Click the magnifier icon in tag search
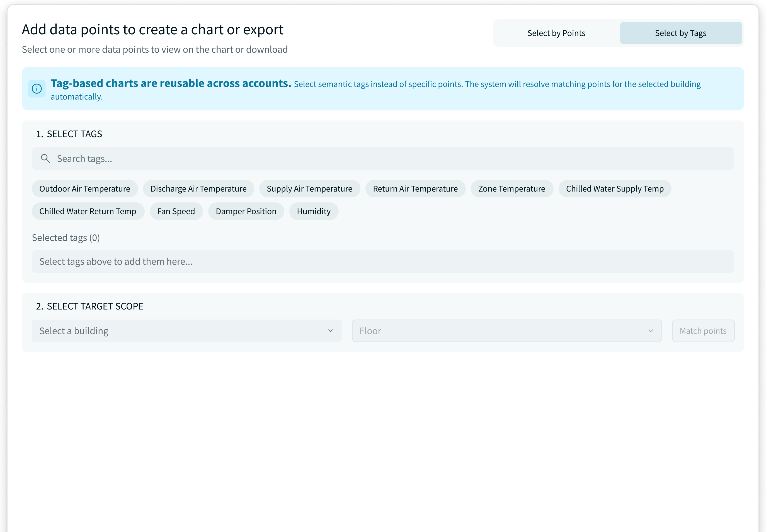The height and width of the screenshot is (532, 766). (45, 158)
